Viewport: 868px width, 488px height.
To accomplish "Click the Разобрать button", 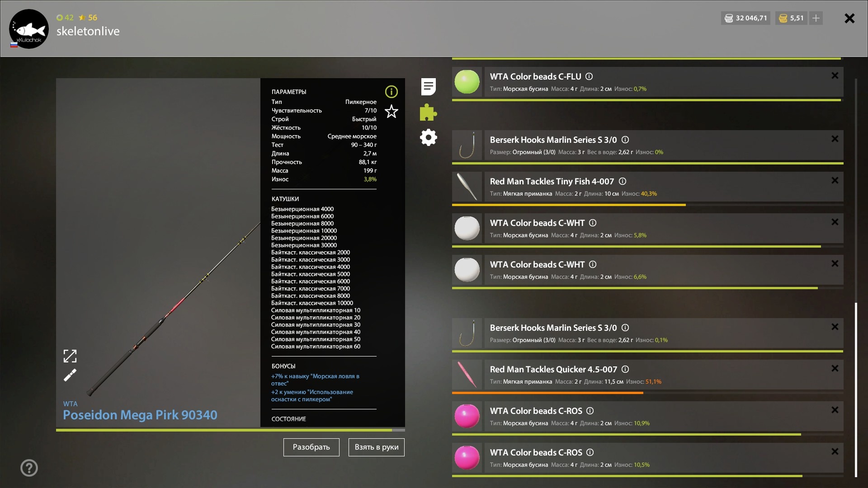I will [311, 447].
